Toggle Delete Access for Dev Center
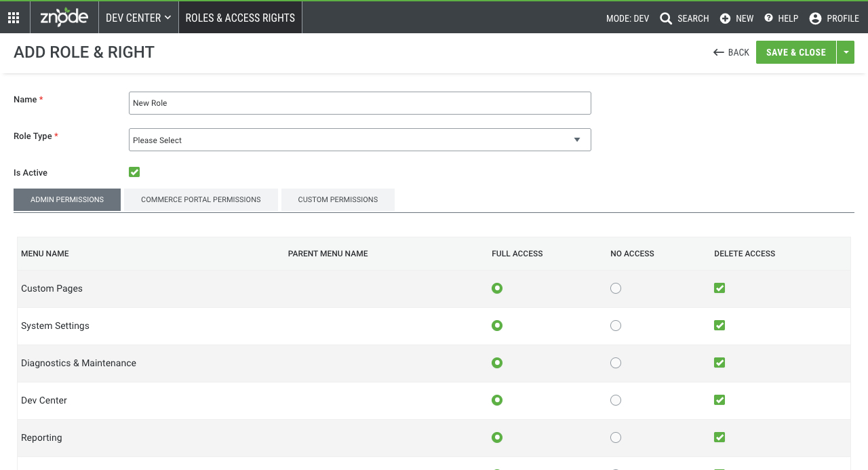Viewport: 868px width, 470px height. click(719, 400)
